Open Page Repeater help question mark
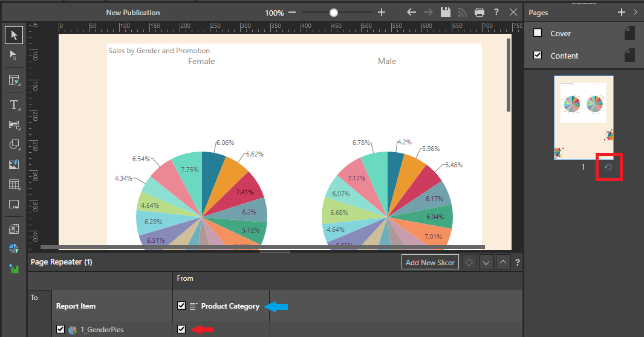Screen dimensions: 644x337 click(518, 263)
